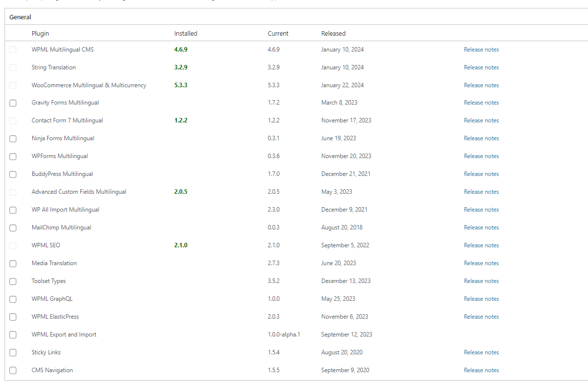
Task: Check the Gravity Forms Multilingual checkbox
Action: [x=13, y=103]
